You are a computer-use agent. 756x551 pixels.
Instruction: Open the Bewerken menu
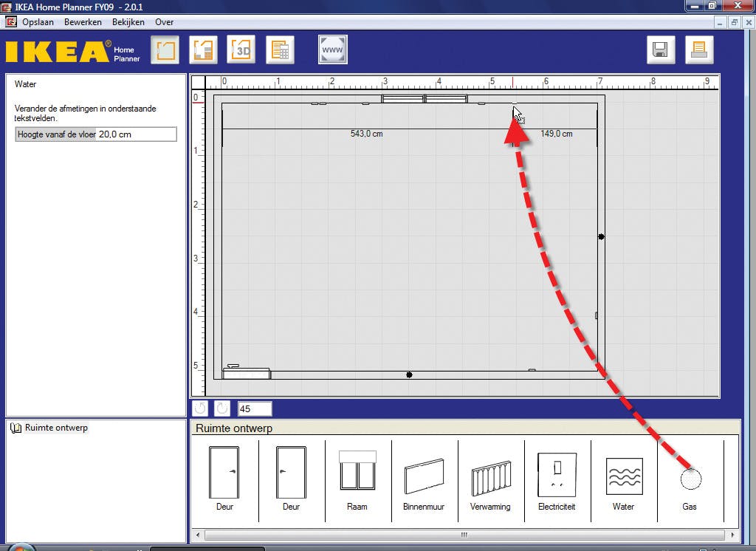pyautogui.click(x=83, y=22)
